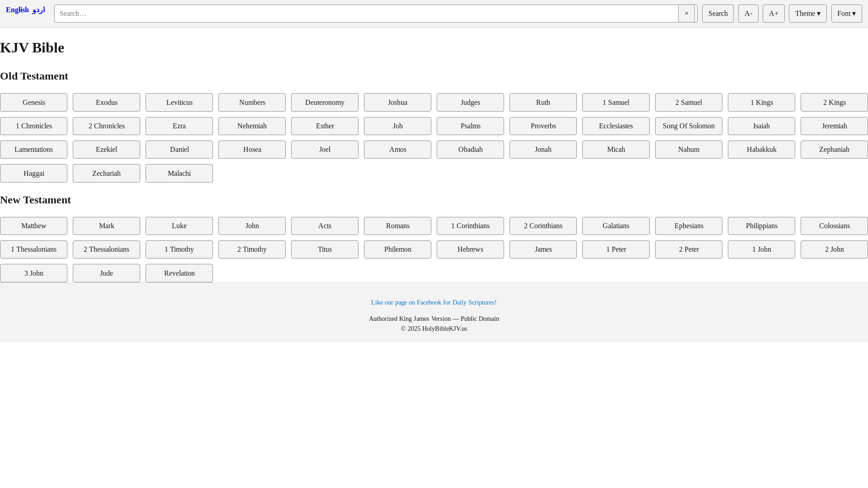The image size is (868, 488).
Task: Open the book of Ezra
Action: (x=179, y=126)
